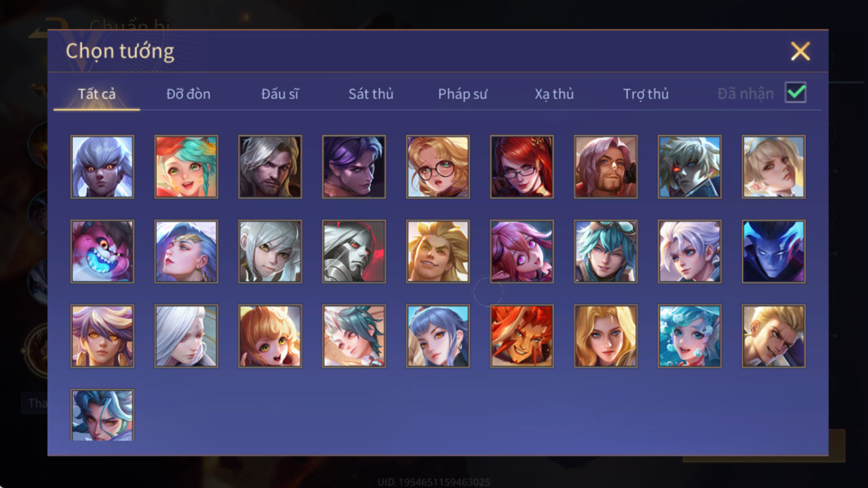The image size is (868, 488).
Task: Filter heroes by Pháp sư
Action: click(x=463, y=94)
